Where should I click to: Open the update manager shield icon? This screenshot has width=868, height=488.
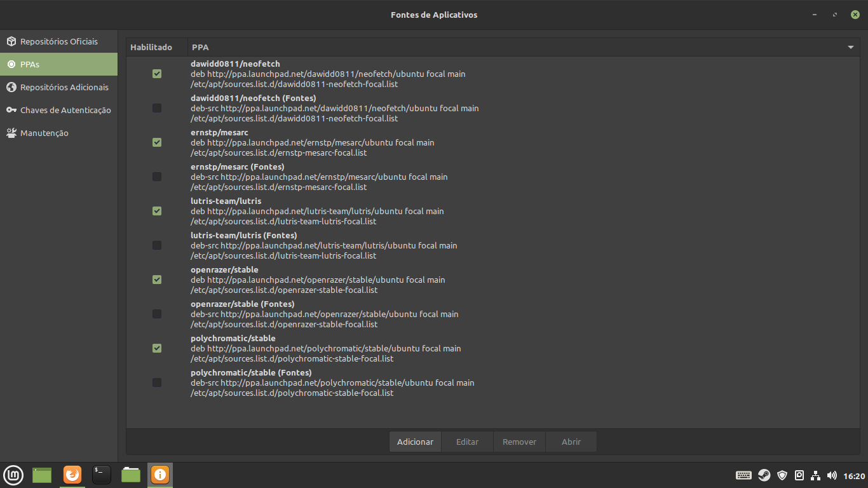(x=782, y=475)
